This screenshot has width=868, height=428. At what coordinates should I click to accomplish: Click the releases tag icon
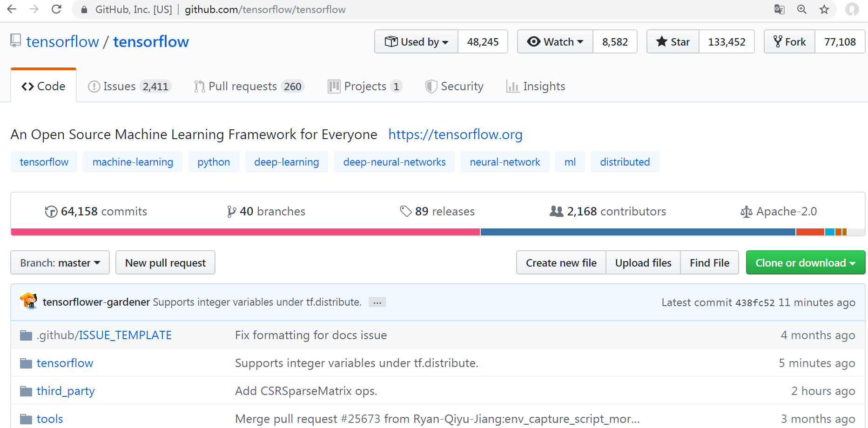tap(406, 211)
